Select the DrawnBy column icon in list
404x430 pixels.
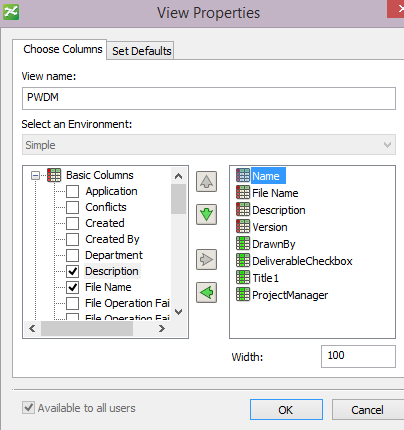(x=243, y=243)
